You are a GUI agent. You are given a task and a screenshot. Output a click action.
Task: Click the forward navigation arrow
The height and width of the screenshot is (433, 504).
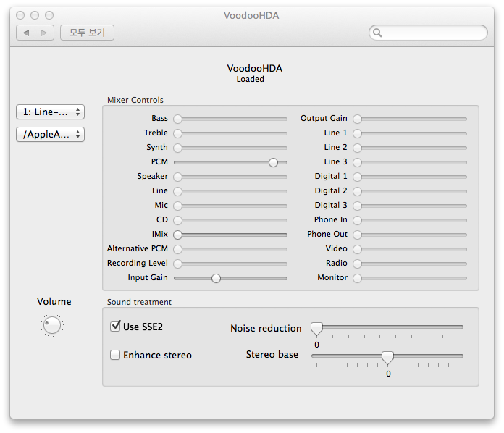(44, 33)
